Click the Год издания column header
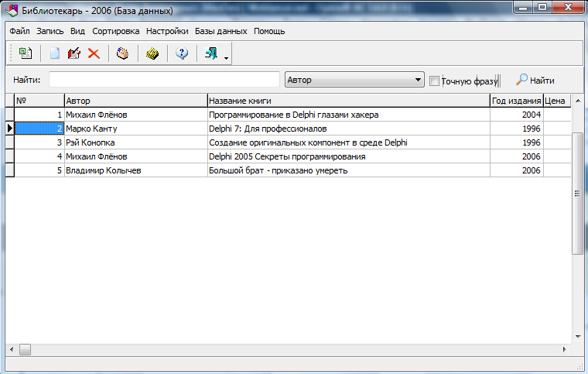This screenshot has width=588, height=374. [x=516, y=101]
